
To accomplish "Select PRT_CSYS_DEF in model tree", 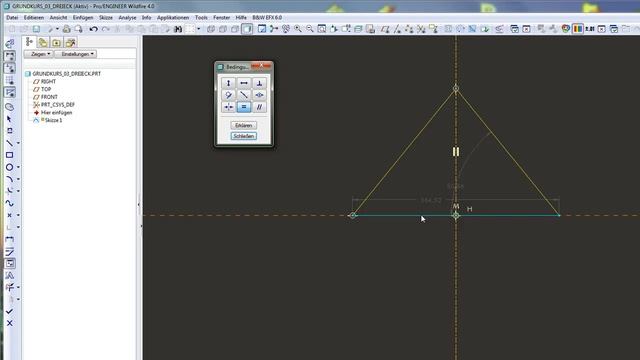I will click(x=58, y=105).
